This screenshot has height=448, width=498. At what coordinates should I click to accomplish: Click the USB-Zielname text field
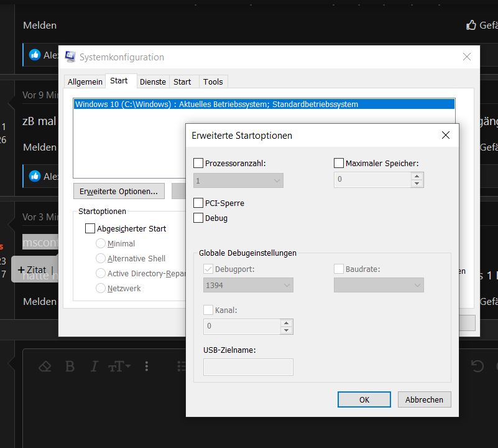[x=248, y=367]
